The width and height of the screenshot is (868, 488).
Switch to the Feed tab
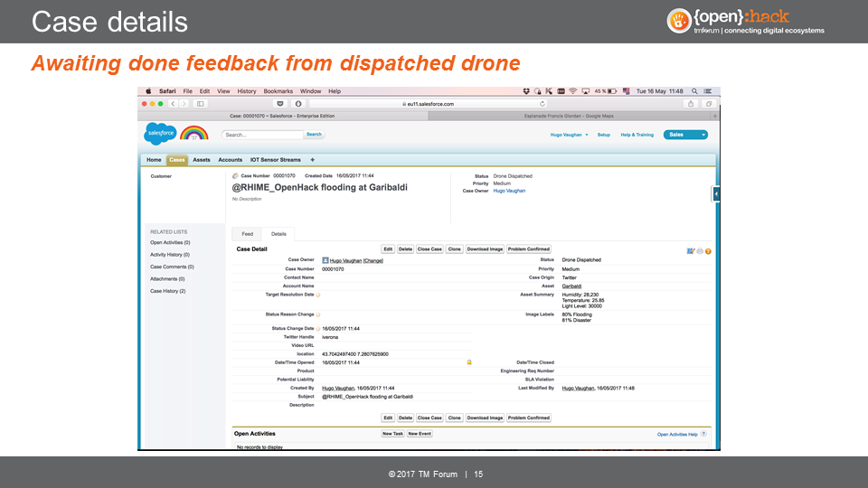pyautogui.click(x=248, y=234)
